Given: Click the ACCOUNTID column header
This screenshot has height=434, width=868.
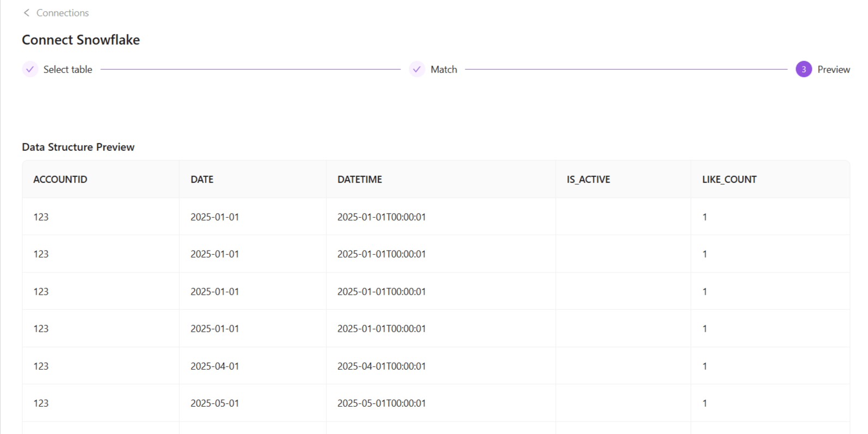Looking at the screenshot, I should coord(60,179).
